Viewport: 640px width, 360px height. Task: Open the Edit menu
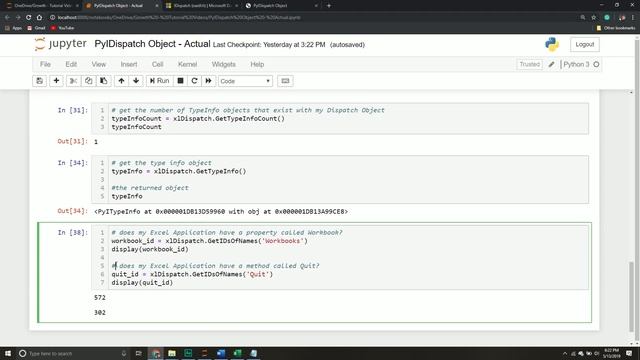[x=71, y=64]
